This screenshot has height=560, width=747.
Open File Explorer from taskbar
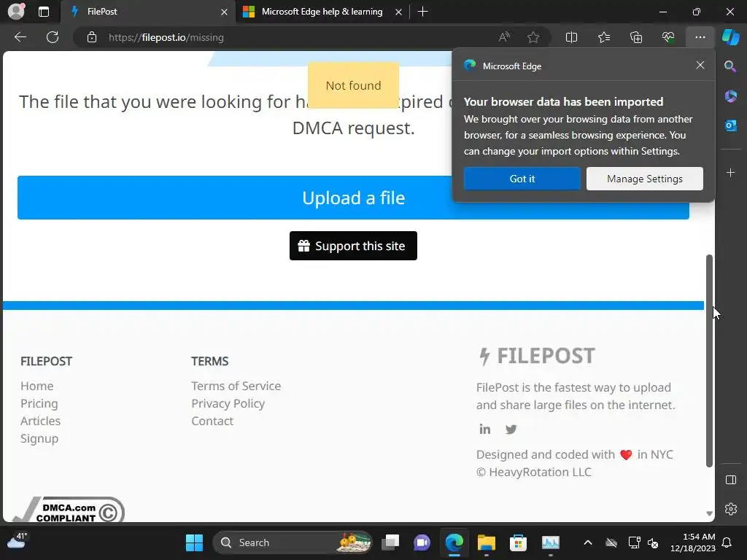(x=487, y=542)
